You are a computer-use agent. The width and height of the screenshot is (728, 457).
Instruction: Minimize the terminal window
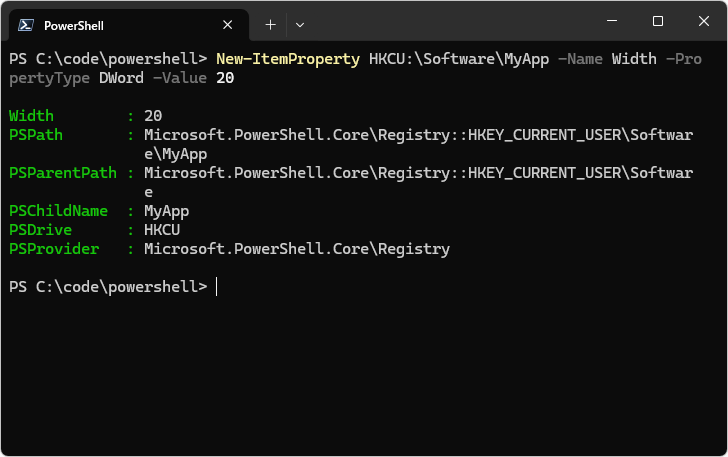click(612, 21)
